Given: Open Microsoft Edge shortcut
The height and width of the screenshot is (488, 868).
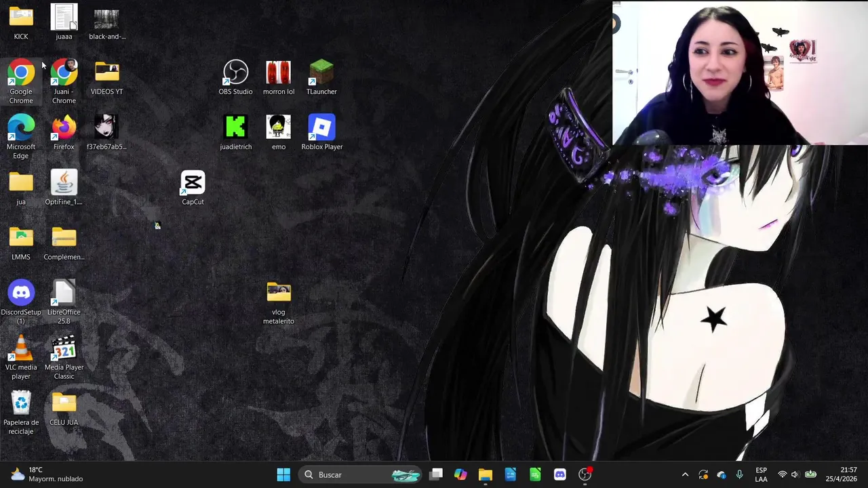Looking at the screenshot, I should 21,137.
